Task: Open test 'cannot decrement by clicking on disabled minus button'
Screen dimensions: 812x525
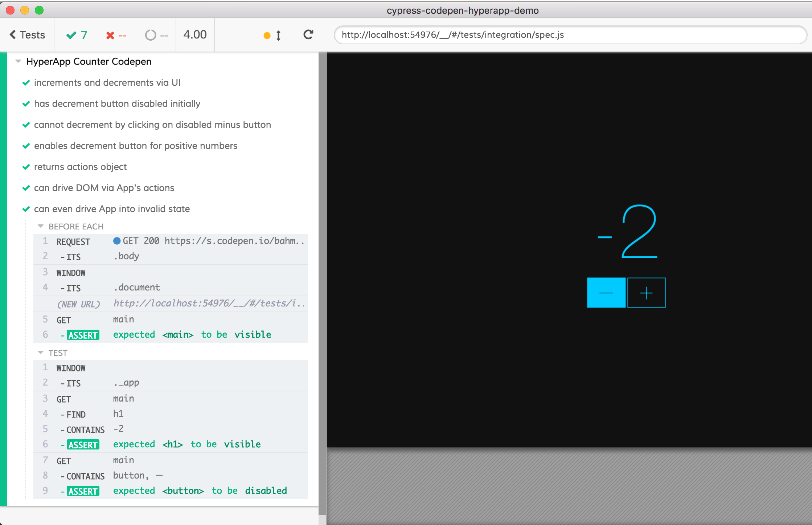Action: coord(152,125)
